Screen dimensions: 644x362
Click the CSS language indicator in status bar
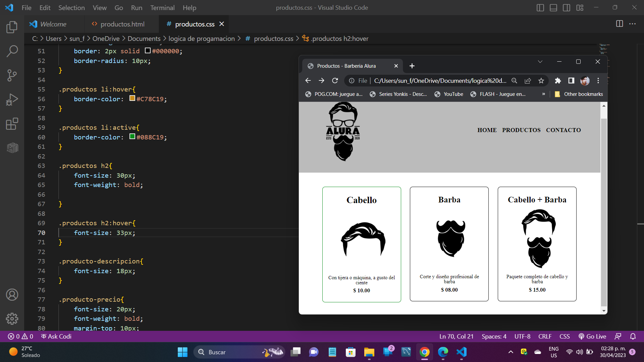(565, 336)
